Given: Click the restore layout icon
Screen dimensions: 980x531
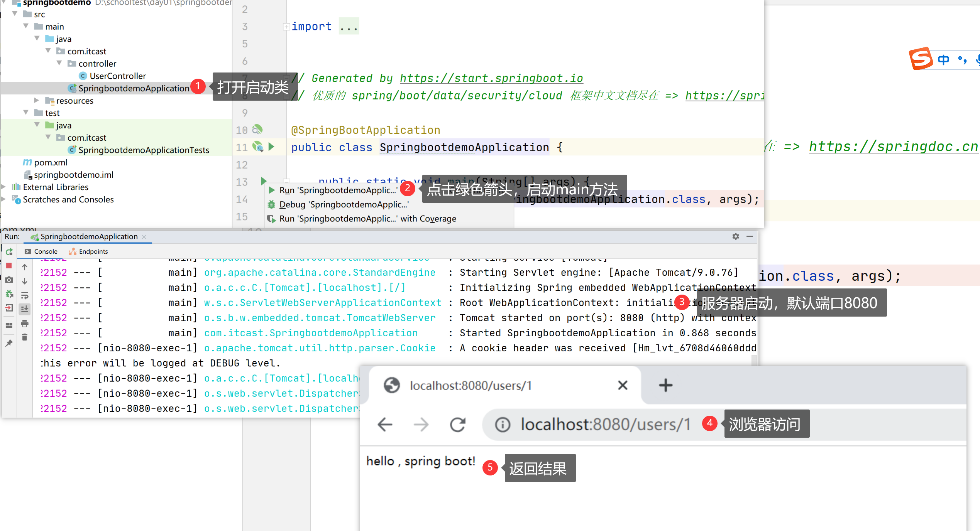Looking at the screenshot, I should click(9, 325).
